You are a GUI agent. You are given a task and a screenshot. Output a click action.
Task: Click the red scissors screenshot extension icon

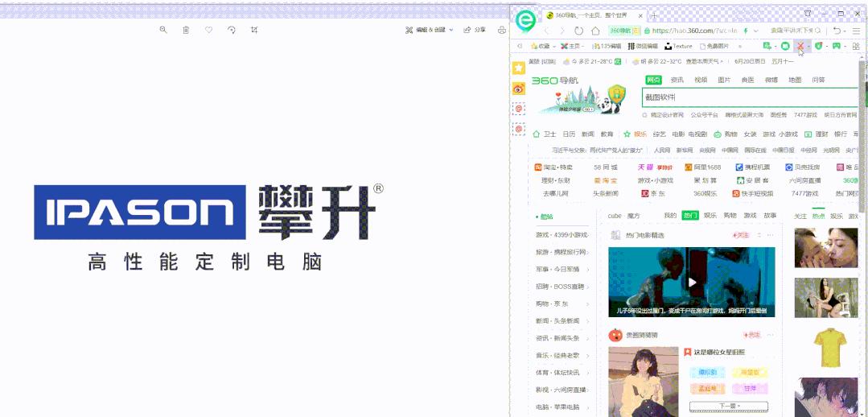pos(800,46)
